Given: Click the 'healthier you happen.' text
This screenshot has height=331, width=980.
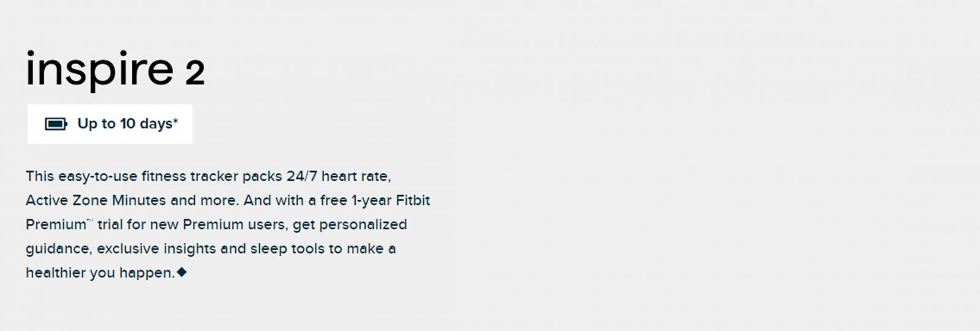Looking at the screenshot, I should coord(100,273).
